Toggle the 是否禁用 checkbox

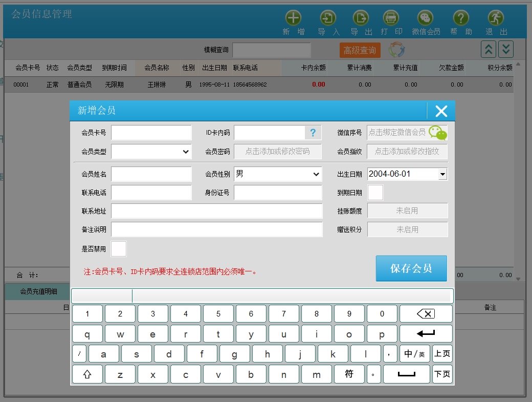[x=119, y=249]
